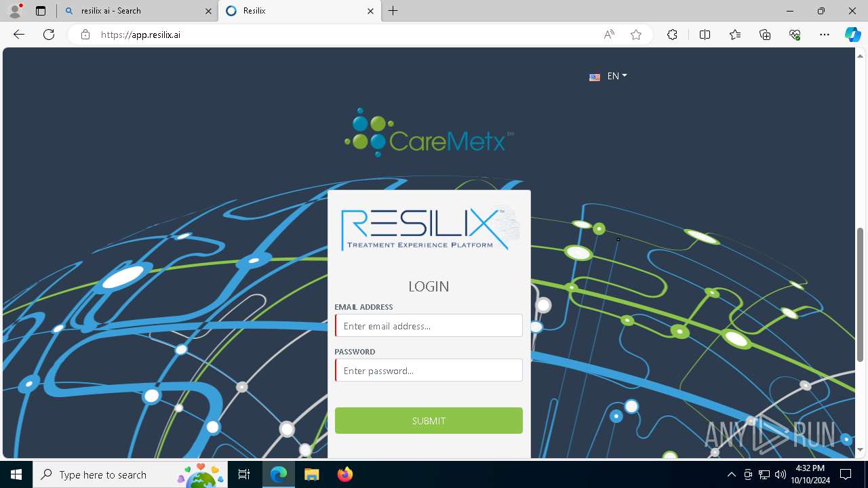Toggle Split screen view
868x488 pixels.
705,35
